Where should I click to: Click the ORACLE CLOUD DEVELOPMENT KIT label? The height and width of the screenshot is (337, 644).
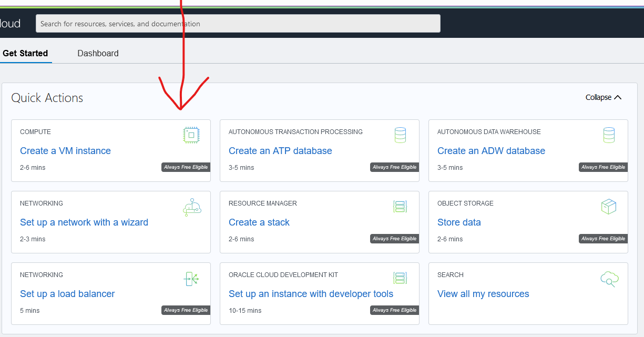283,275
